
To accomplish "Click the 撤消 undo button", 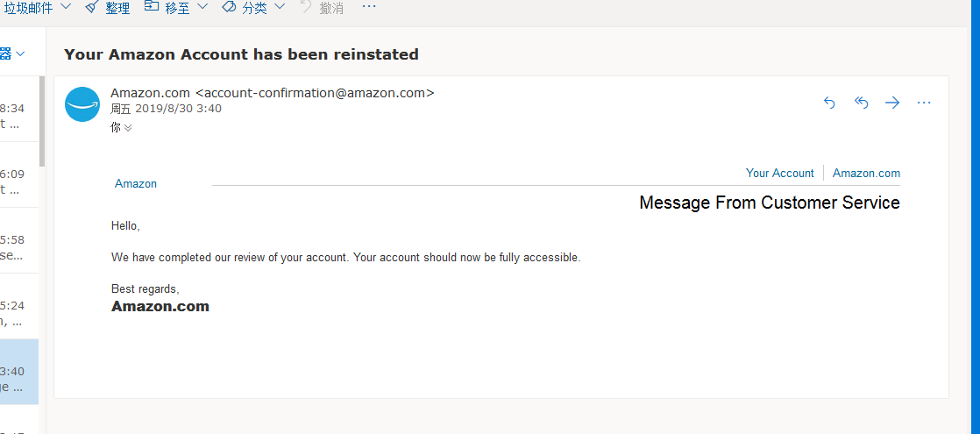I will [323, 8].
